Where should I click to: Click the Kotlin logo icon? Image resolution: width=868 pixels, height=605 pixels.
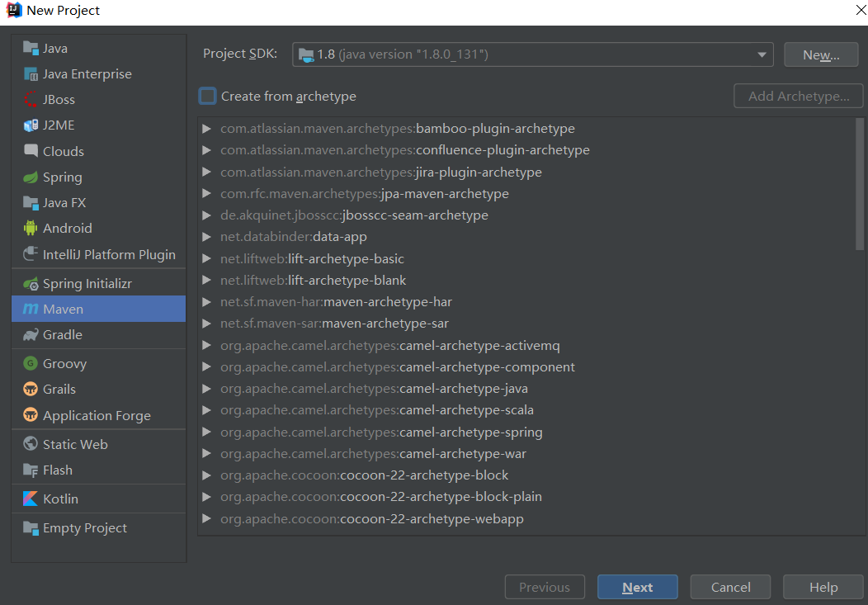click(31, 499)
